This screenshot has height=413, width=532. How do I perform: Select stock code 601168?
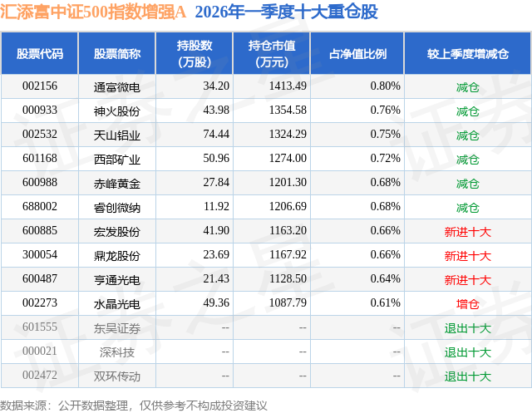40,159
